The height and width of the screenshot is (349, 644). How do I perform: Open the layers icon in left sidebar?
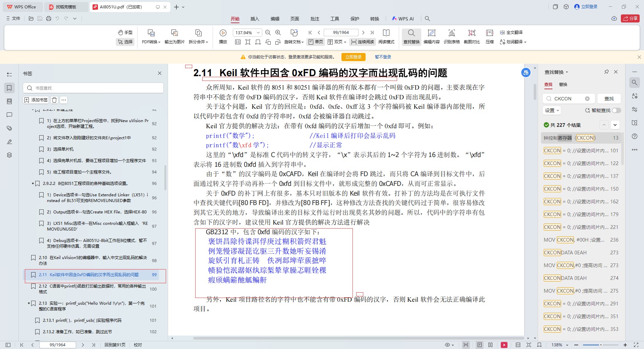click(9, 155)
